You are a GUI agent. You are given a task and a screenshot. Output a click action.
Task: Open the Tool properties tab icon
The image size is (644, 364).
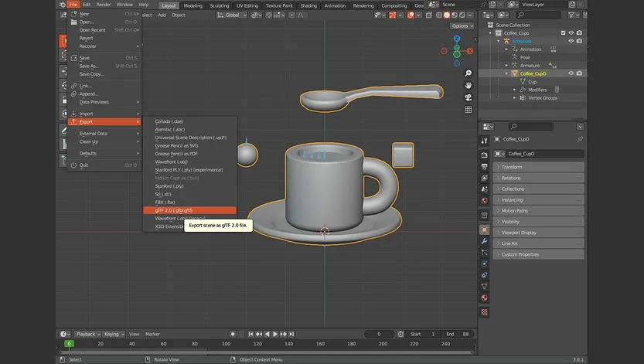pos(484,141)
